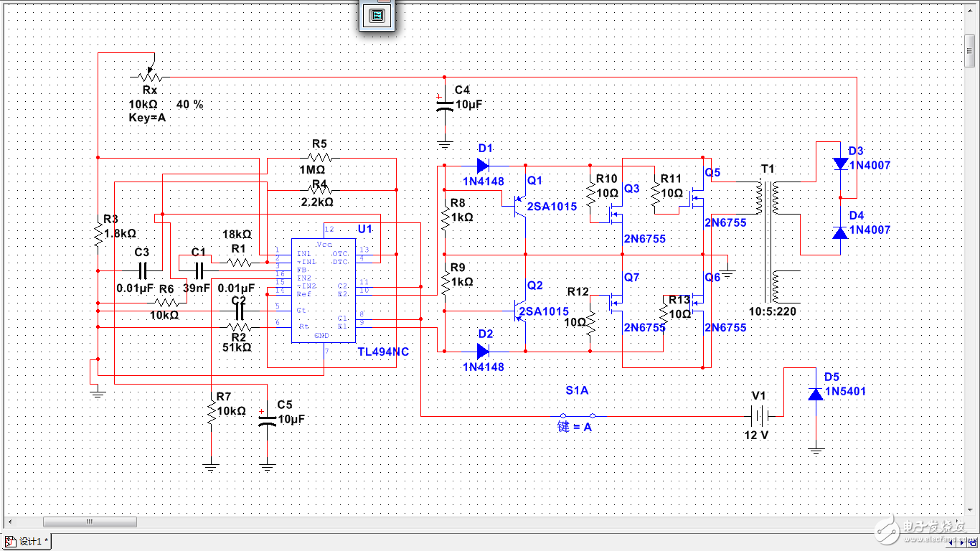Select resistor R3 symbol
The width and height of the screenshot is (980, 551).
coord(98,235)
